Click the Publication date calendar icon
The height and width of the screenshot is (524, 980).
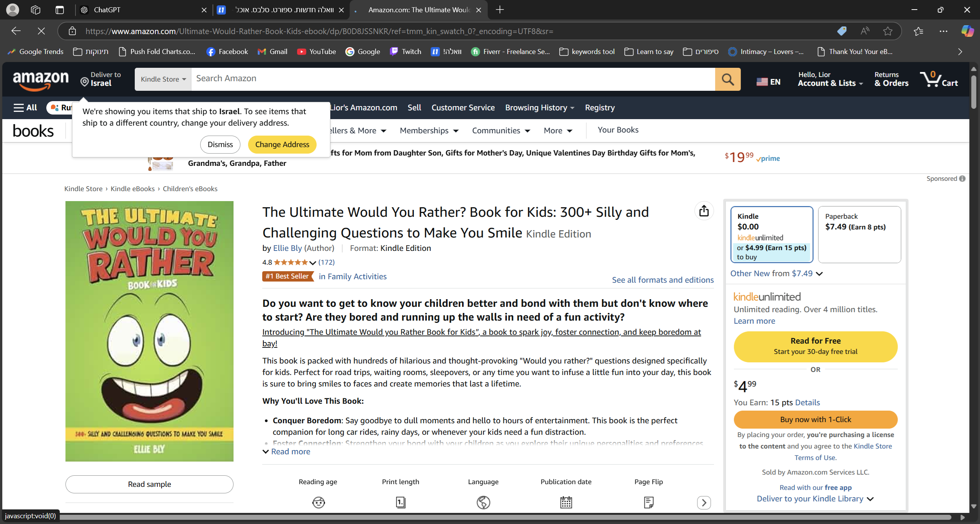point(566,502)
